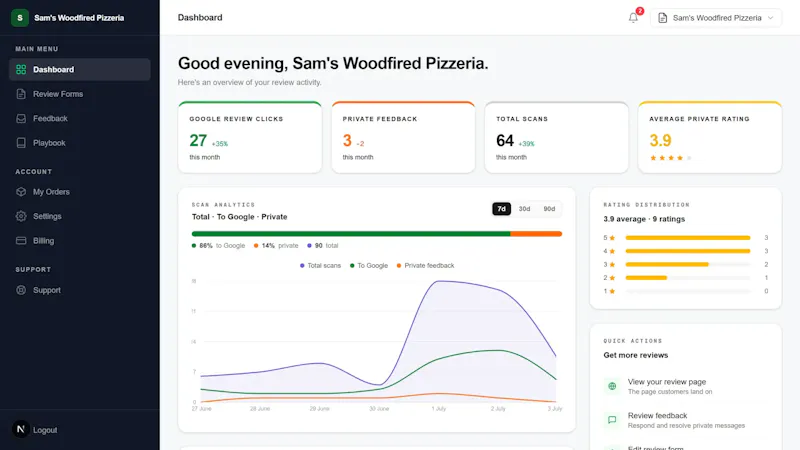The width and height of the screenshot is (800, 450).
Task: Open Feedback menu item
Action: [80, 118]
